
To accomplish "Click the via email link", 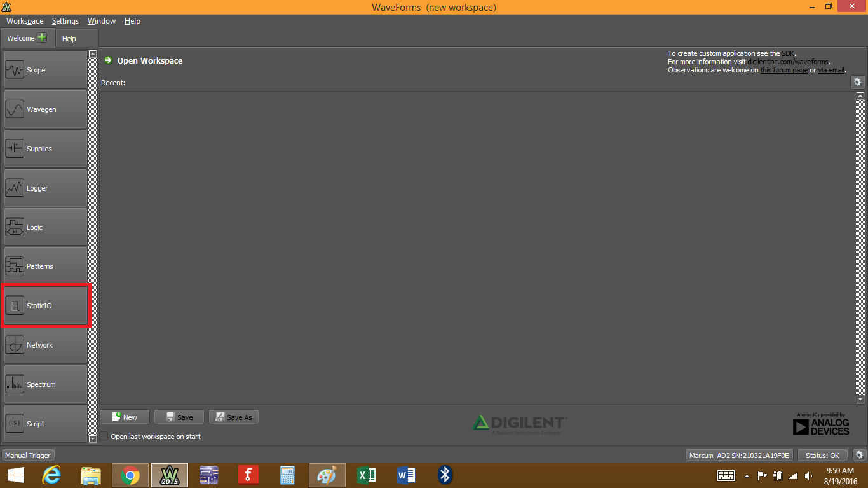I will click(831, 70).
